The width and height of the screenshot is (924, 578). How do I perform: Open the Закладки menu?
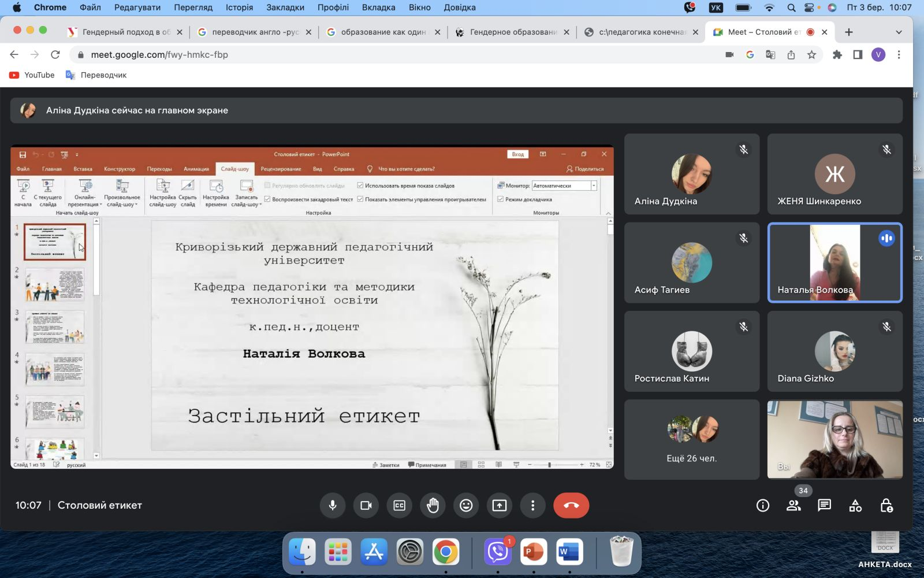[285, 7]
